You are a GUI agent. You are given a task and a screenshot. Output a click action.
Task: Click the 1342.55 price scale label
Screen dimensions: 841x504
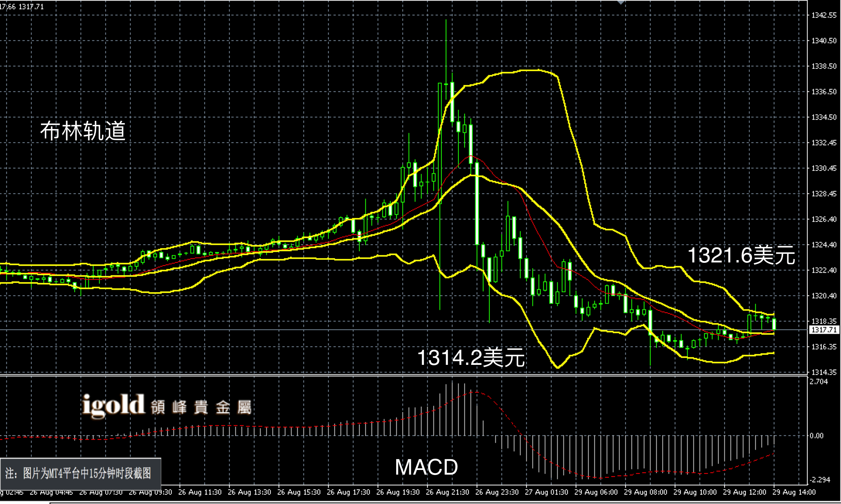click(824, 15)
